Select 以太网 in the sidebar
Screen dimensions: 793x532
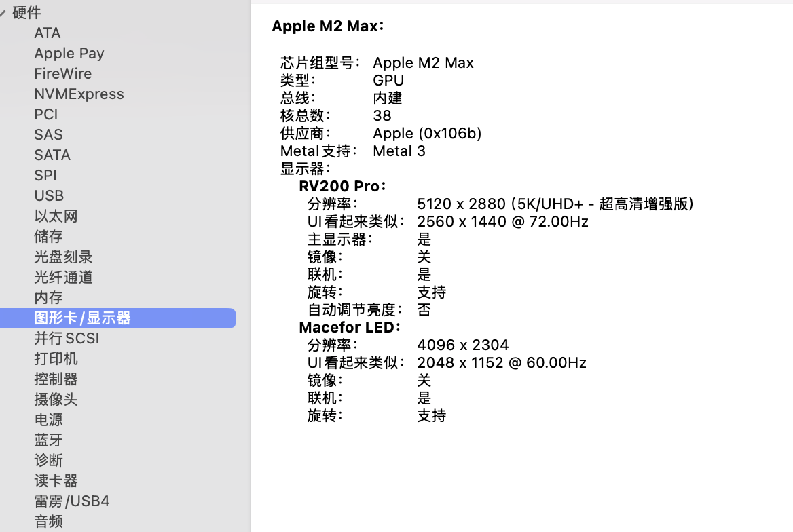pos(56,216)
